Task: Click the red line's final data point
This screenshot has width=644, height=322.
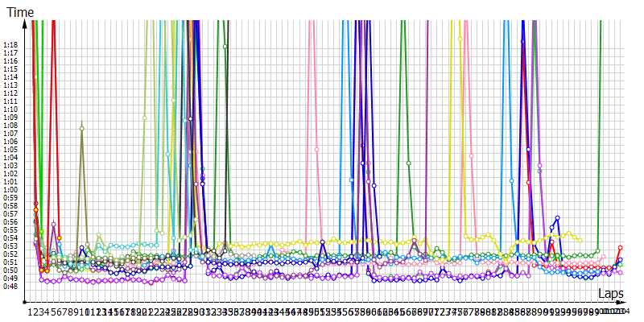Action: [620, 248]
